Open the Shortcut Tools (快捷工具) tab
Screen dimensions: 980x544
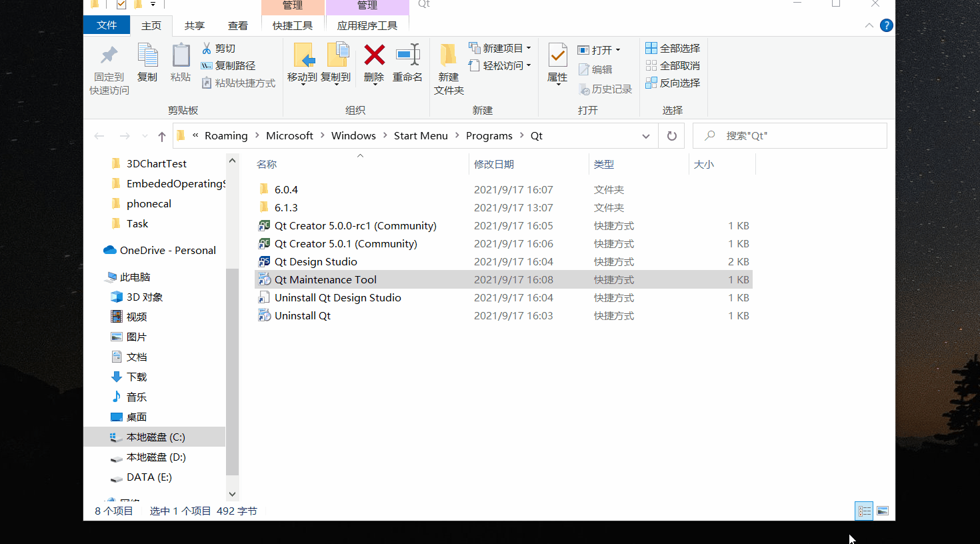pos(293,25)
